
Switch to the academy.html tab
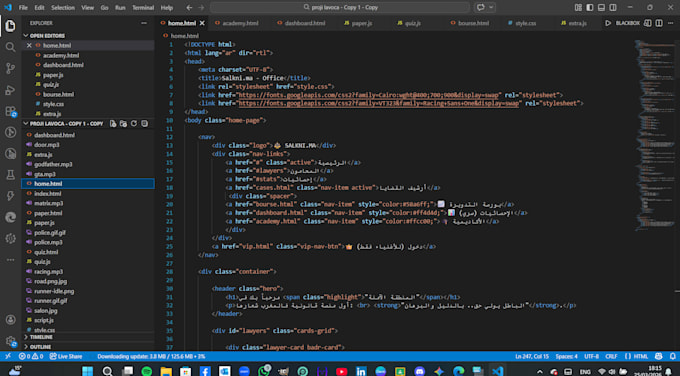[x=240, y=23]
